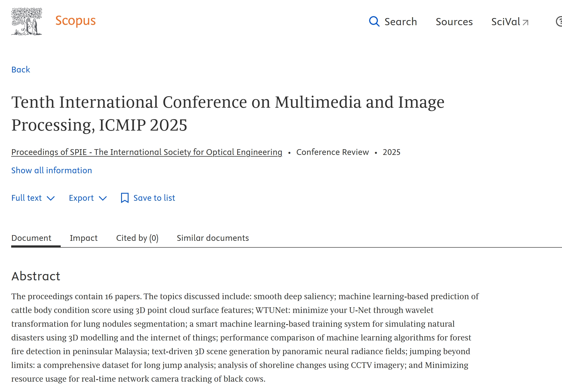Open the Export dropdown menu
The image size is (562, 392).
(81, 198)
